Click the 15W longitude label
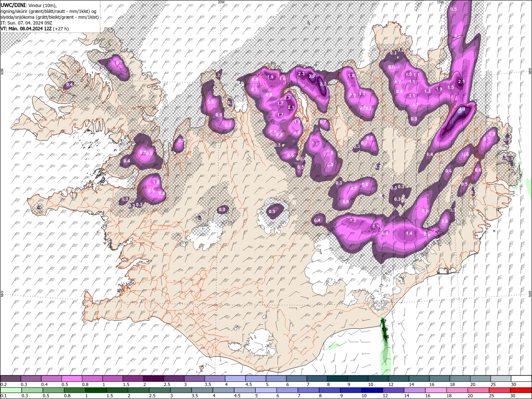The image size is (532, 399). (x=440, y=2)
